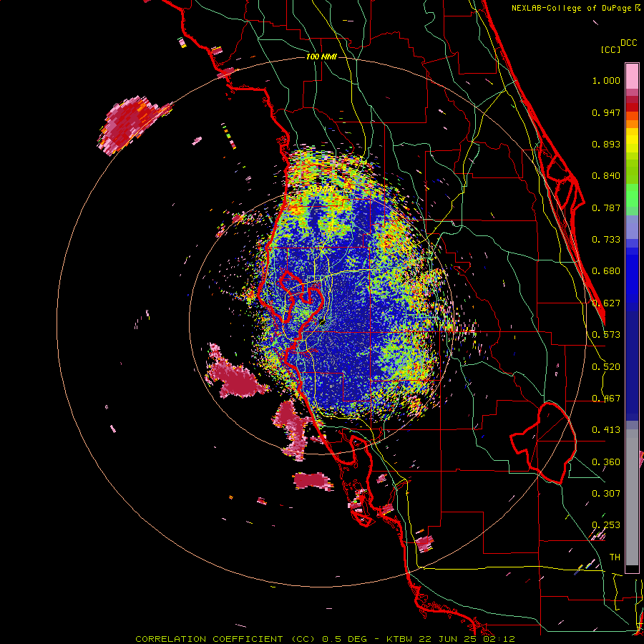Screen dimensions: 644x644
Task: Click the DCC label above the color scale
Action: (628, 43)
